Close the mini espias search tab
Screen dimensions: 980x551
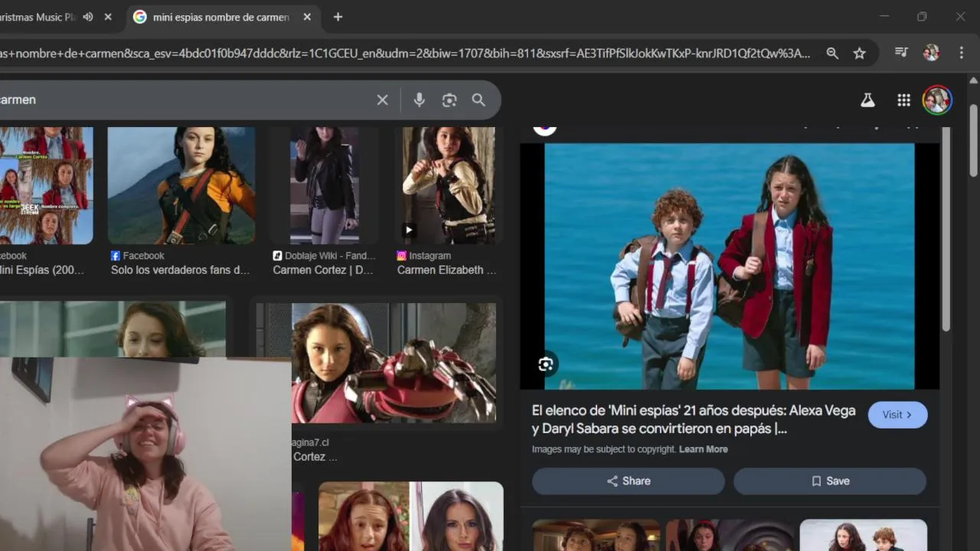tap(307, 17)
